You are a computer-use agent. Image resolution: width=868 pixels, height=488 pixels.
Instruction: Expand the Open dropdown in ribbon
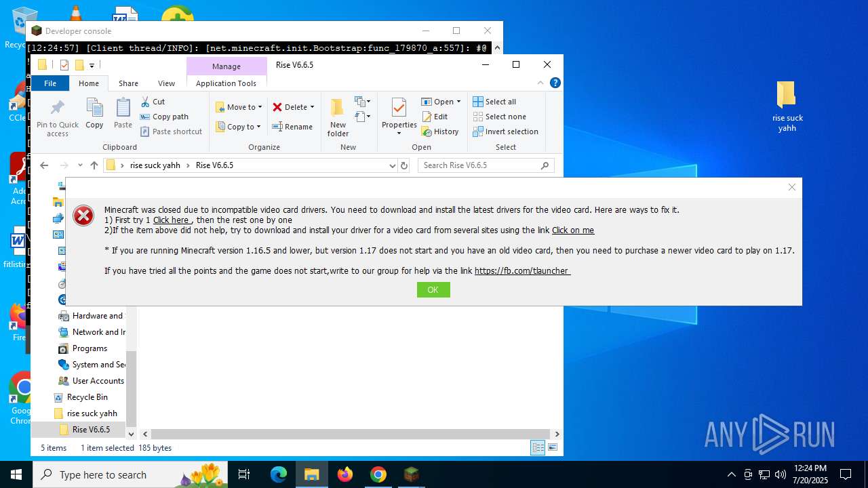click(458, 102)
